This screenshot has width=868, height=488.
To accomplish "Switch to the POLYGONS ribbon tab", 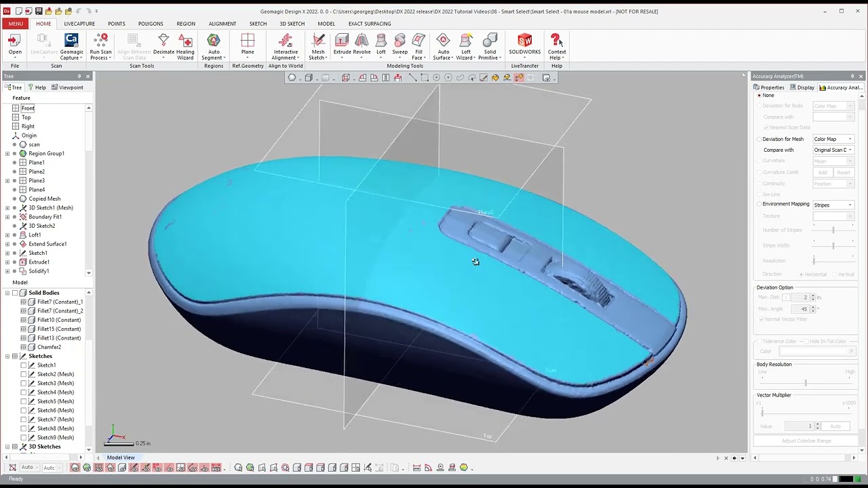I will click(x=151, y=24).
